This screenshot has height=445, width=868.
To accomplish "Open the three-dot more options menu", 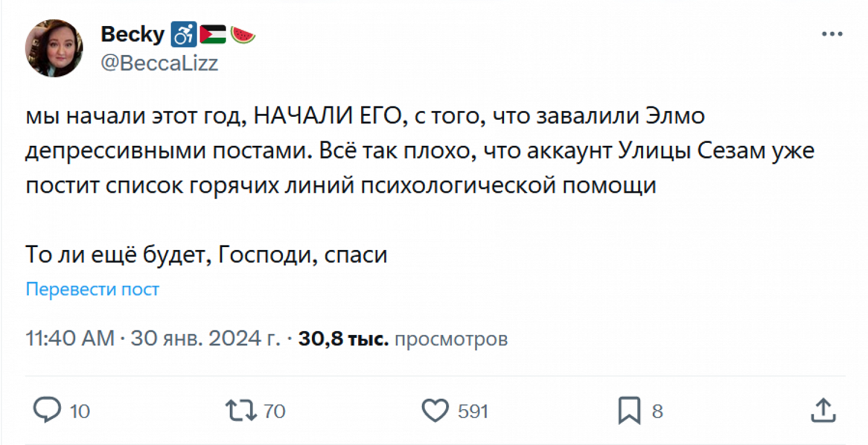I will tap(833, 35).
